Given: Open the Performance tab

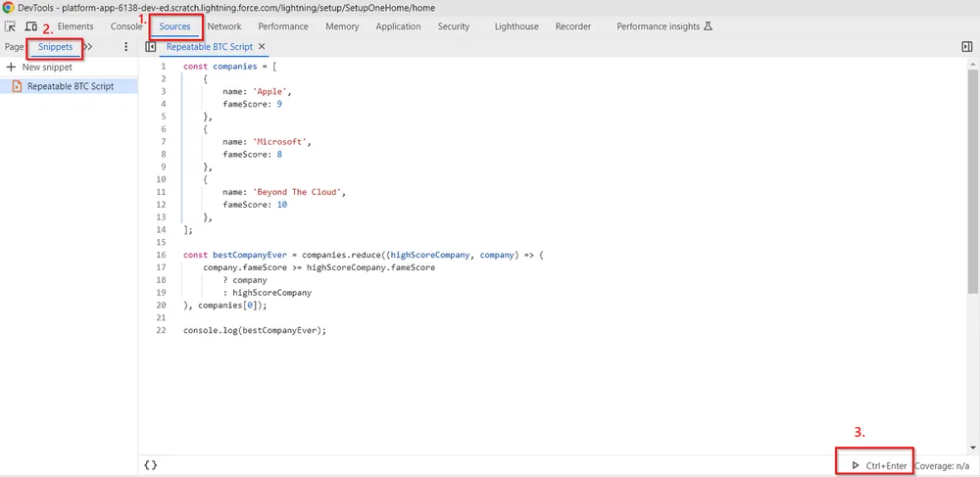Looking at the screenshot, I should tap(283, 26).
